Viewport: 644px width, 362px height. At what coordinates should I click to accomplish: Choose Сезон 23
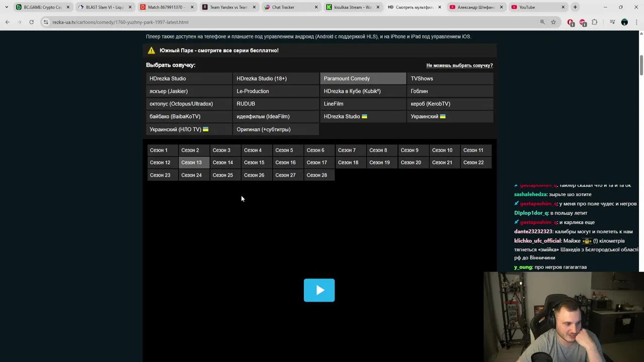tap(162, 175)
